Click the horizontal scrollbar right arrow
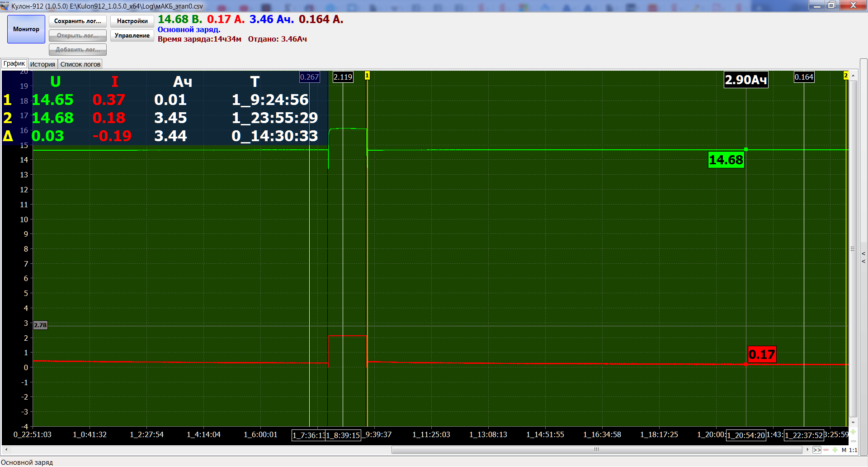The height and width of the screenshot is (467, 868). [x=807, y=450]
